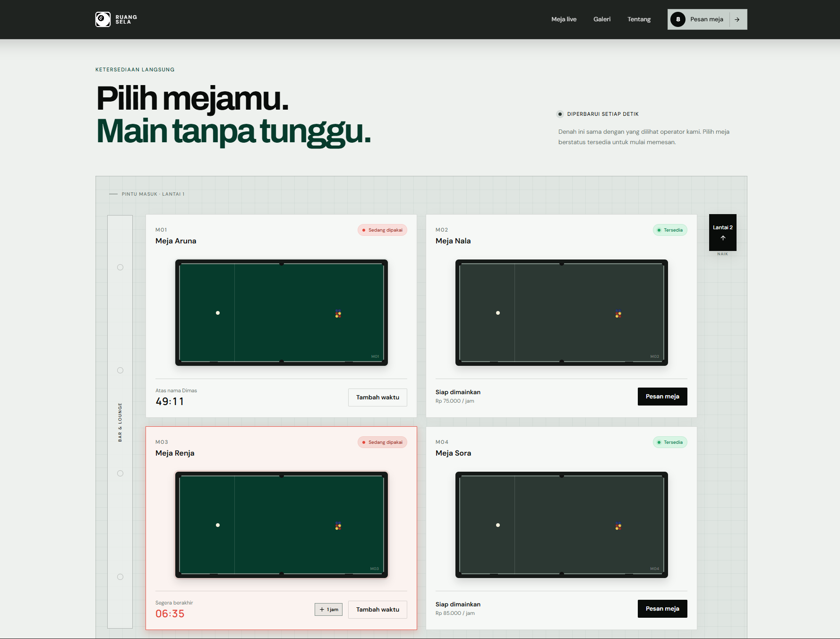The width and height of the screenshot is (840, 639).
Task: Click the Atas nama Dimas label
Action: pos(176,391)
